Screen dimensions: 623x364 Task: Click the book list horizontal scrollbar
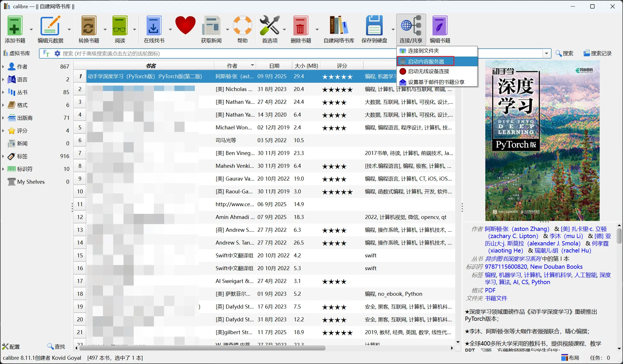click(203, 348)
